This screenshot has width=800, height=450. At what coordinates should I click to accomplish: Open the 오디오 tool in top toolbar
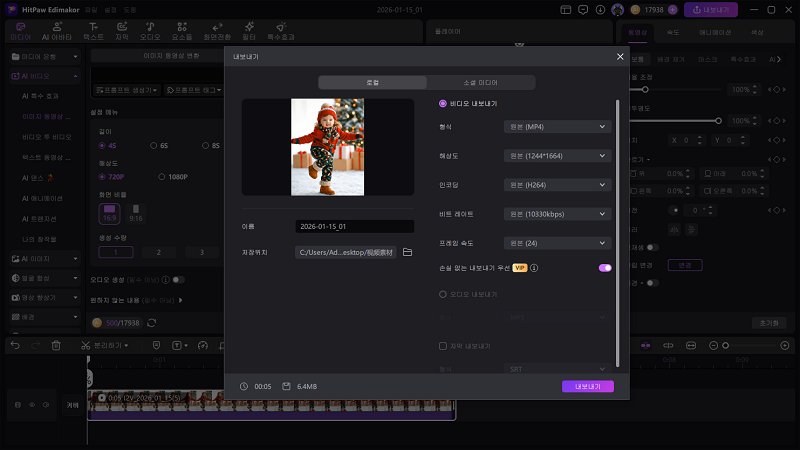pos(148,29)
